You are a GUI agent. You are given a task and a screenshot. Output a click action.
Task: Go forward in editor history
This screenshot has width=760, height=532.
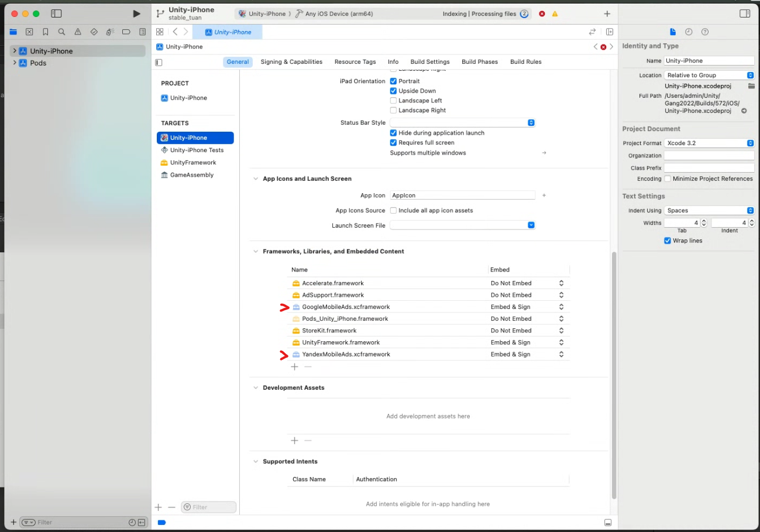pyautogui.click(x=186, y=32)
